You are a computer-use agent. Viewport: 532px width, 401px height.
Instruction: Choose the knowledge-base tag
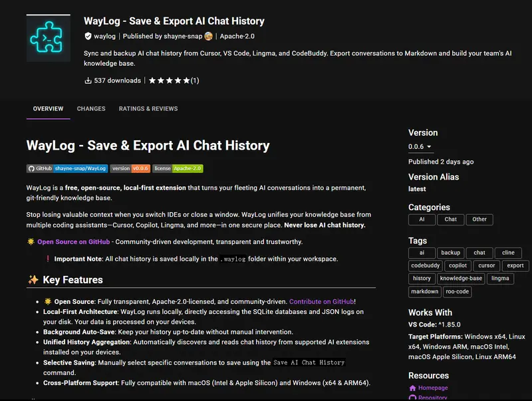pos(461,279)
